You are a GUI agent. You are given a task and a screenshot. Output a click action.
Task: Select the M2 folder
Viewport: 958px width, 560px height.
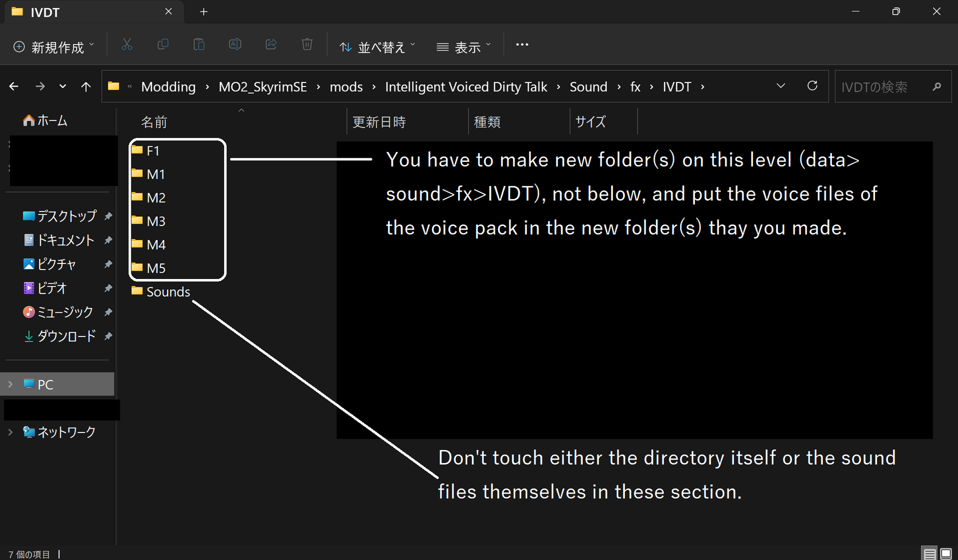pos(148,198)
